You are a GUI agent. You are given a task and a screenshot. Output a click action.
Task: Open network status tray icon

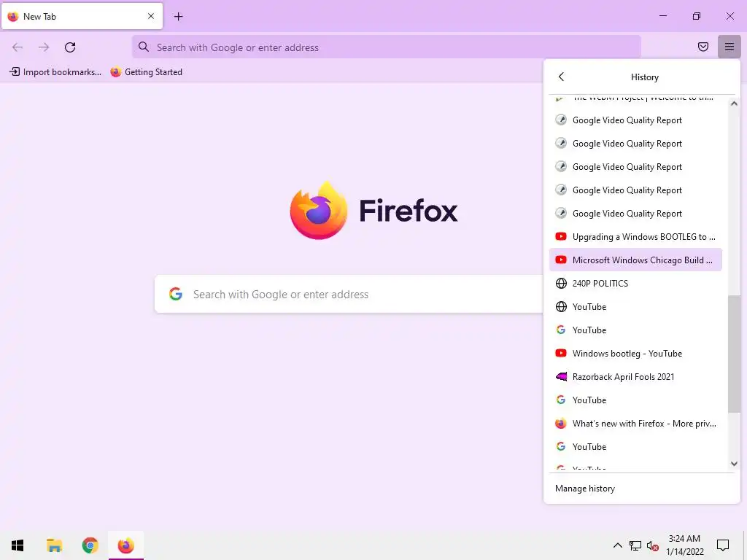pyautogui.click(x=635, y=545)
